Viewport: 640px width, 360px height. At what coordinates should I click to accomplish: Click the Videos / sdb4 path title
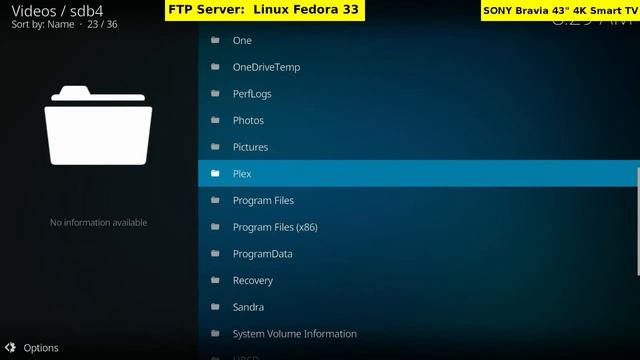point(57,11)
